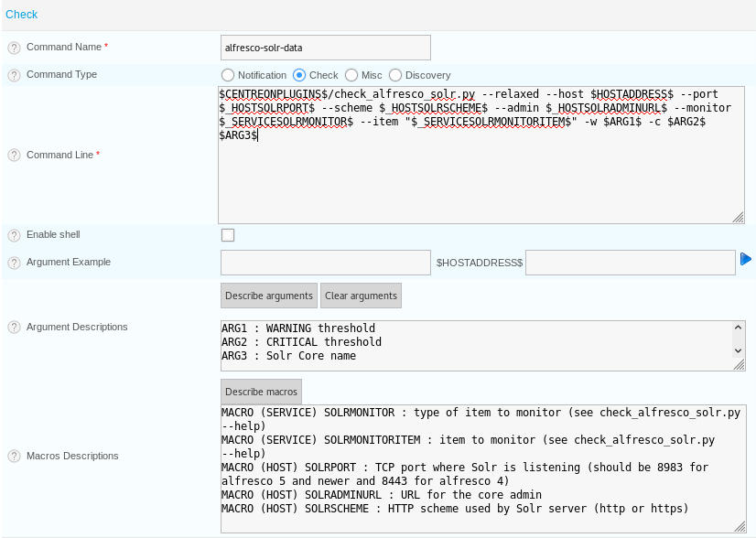Click up arrow of Argument Descriptions scrollbar
This screenshot has width=756, height=538.
point(739,328)
